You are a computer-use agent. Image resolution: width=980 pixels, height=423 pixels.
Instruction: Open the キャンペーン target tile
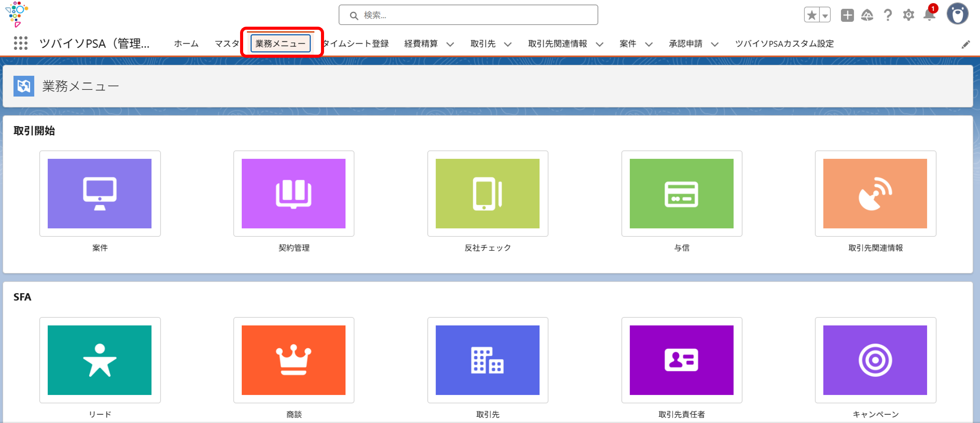click(875, 360)
